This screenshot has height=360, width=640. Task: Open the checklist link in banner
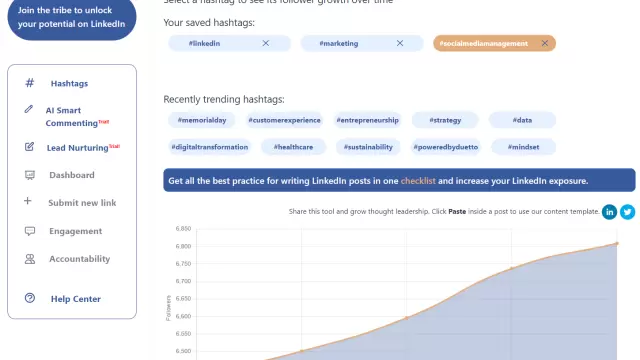[418, 181]
